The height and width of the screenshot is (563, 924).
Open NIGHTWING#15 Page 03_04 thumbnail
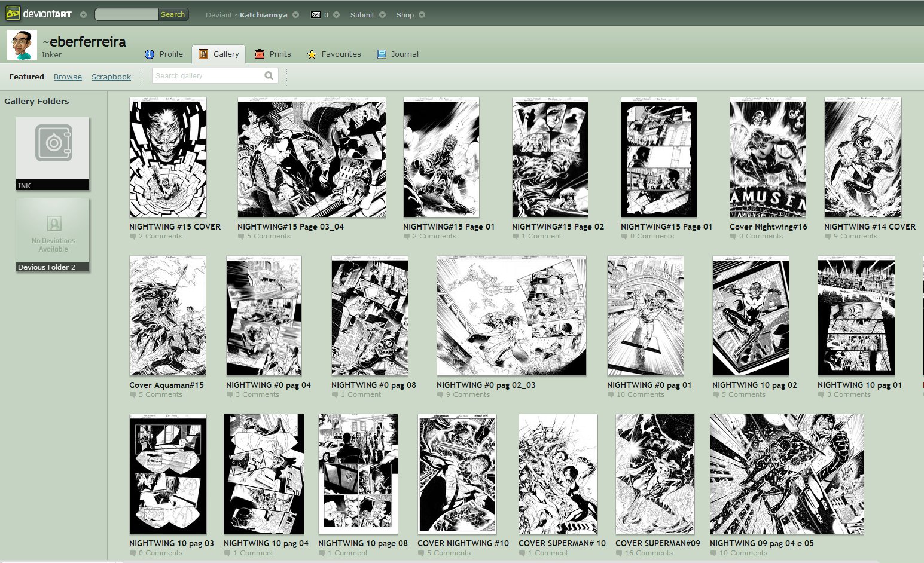point(312,157)
